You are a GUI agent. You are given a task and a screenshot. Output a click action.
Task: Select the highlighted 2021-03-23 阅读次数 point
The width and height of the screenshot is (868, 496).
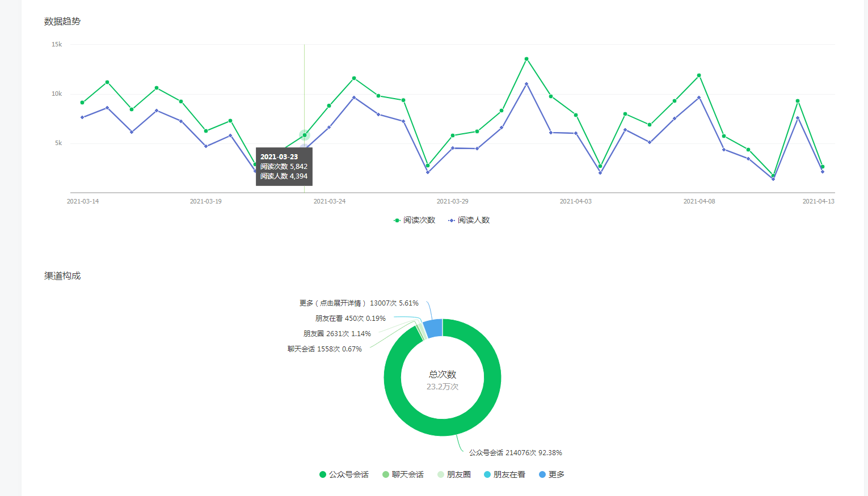(x=305, y=135)
